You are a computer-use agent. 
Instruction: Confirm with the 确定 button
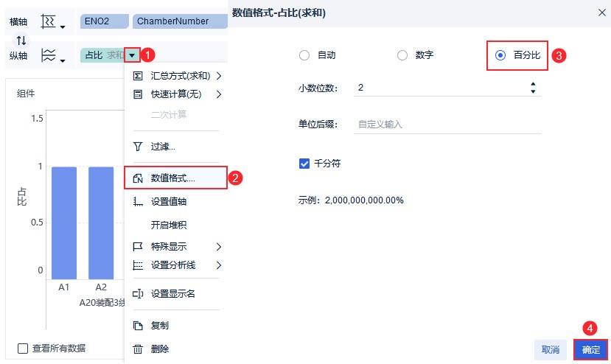coord(590,349)
